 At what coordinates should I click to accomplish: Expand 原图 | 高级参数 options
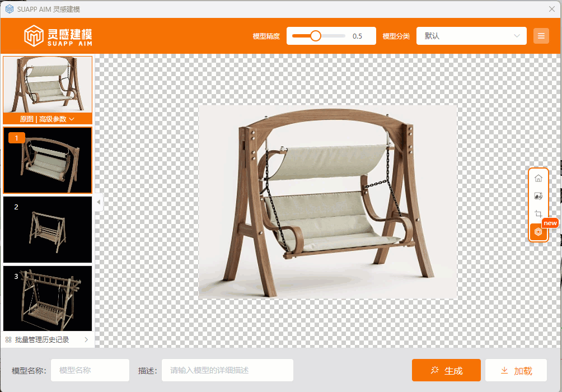coord(48,119)
